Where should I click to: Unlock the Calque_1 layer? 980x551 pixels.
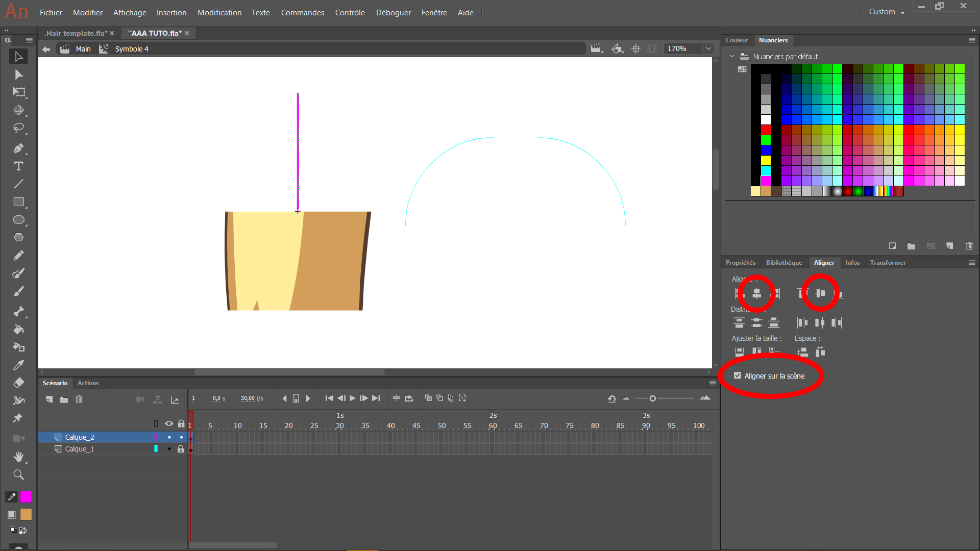click(181, 449)
